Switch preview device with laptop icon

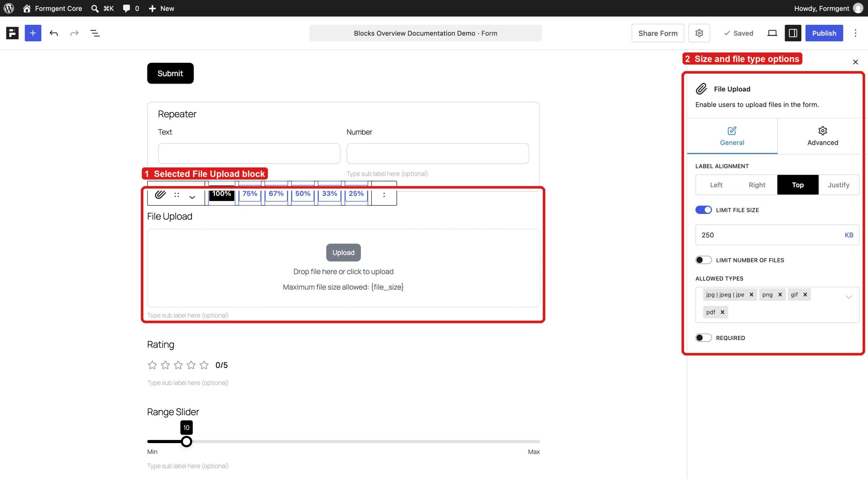click(x=772, y=33)
